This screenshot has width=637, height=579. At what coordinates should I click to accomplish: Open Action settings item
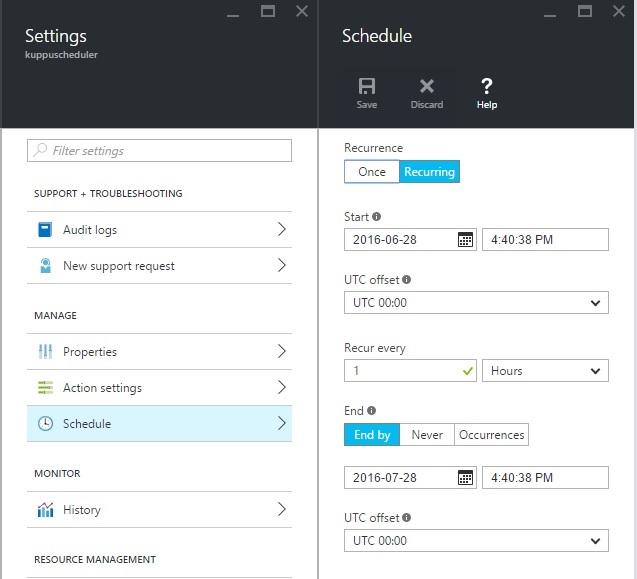pos(159,388)
